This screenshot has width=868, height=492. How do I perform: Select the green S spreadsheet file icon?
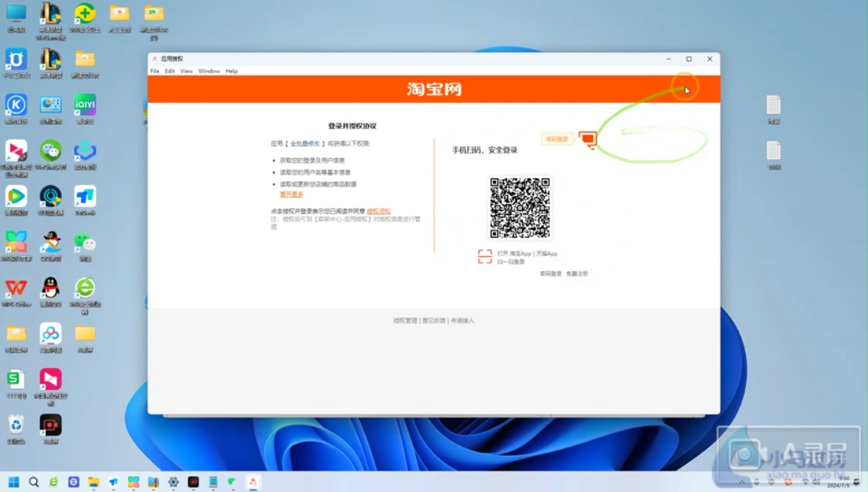(x=16, y=384)
